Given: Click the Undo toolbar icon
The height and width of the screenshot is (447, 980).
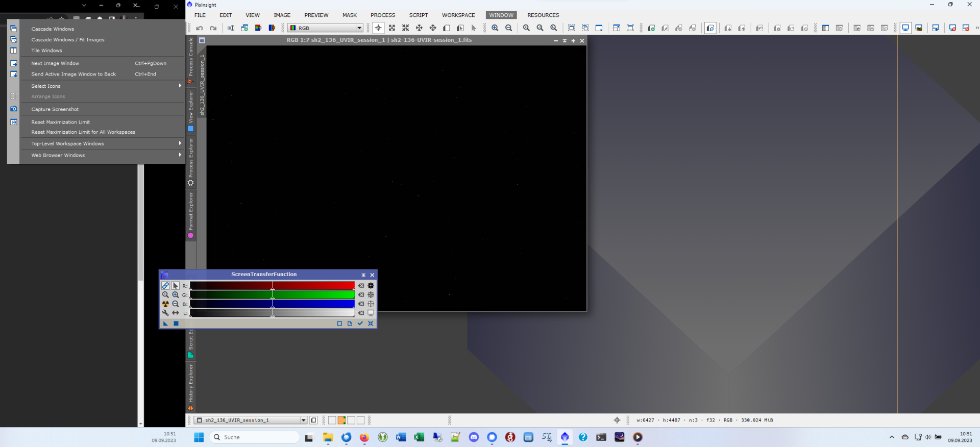Looking at the screenshot, I should click(x=200, y=28).
